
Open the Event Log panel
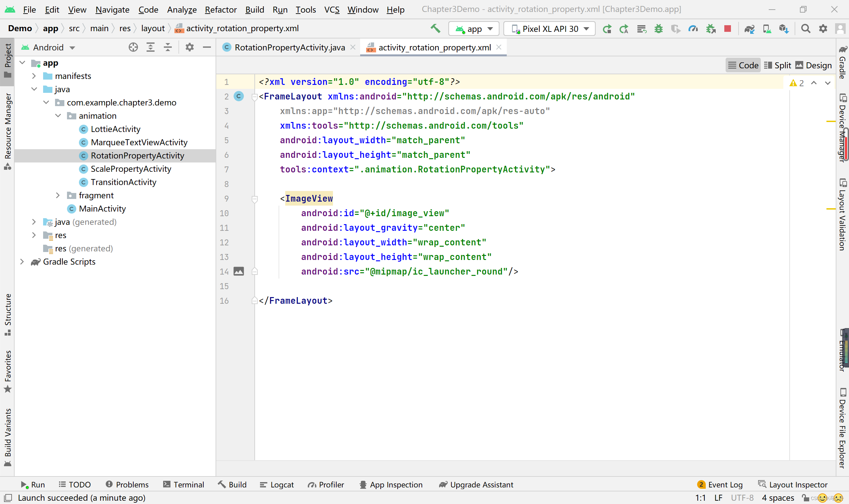point(720,485)
